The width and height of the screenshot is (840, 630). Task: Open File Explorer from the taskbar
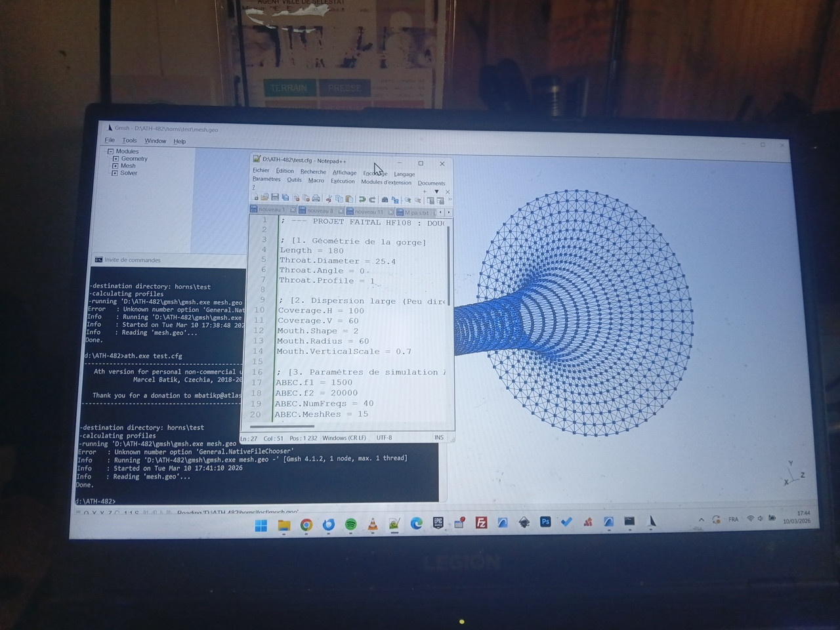pyautogui.click(x=283, y=525)
